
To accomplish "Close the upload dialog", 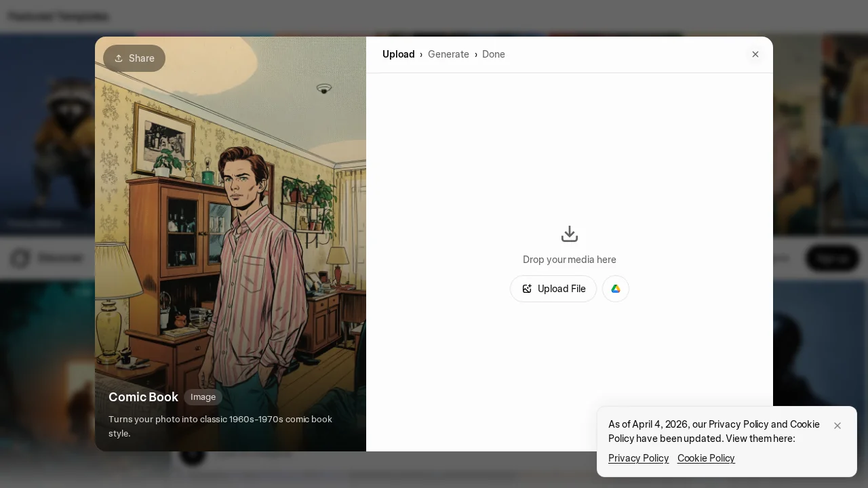I will coord(755,54).
